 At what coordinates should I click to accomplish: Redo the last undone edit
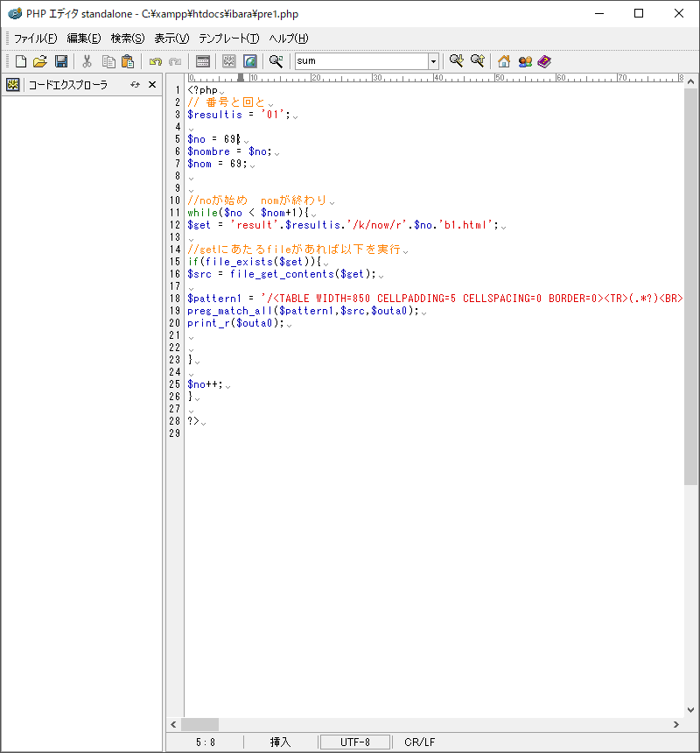click(x=175, y=61)
